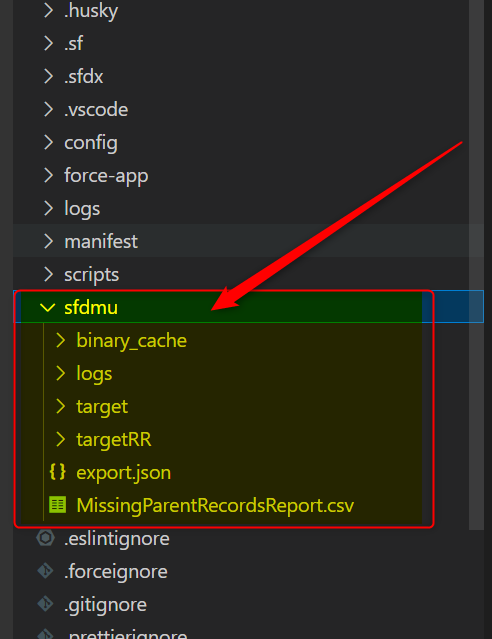Screen dimensions: 492x639
Task: Click the JSON braces icon of export.json
Action: (x=57, y=472)
